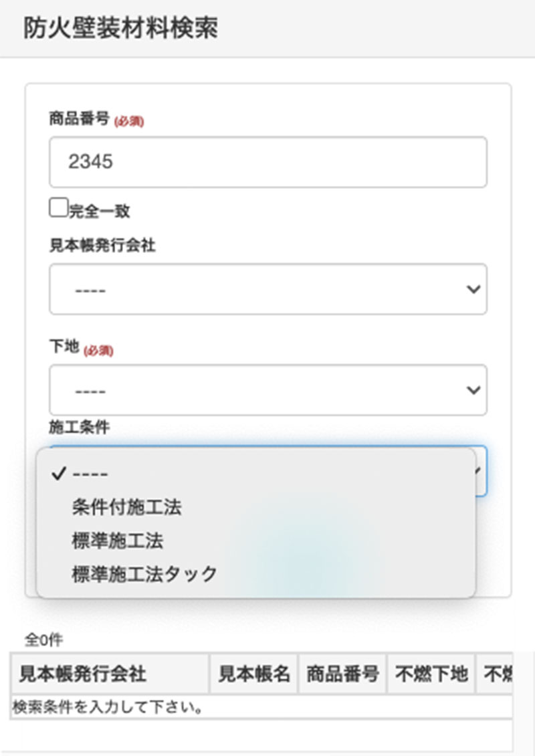Open the 見本帳発行会社 combo box
The height and width of the screenshot is (756, 535).
[x=267, y=289]
